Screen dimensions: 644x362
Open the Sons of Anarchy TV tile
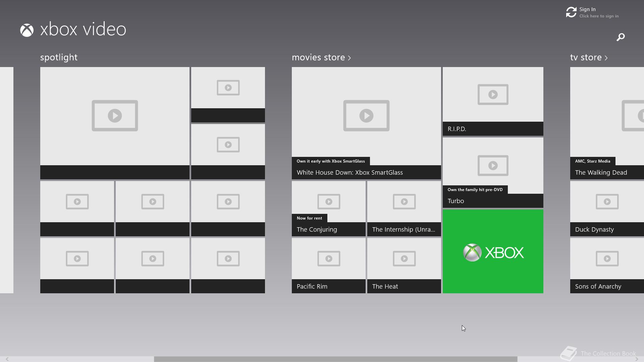607,265
